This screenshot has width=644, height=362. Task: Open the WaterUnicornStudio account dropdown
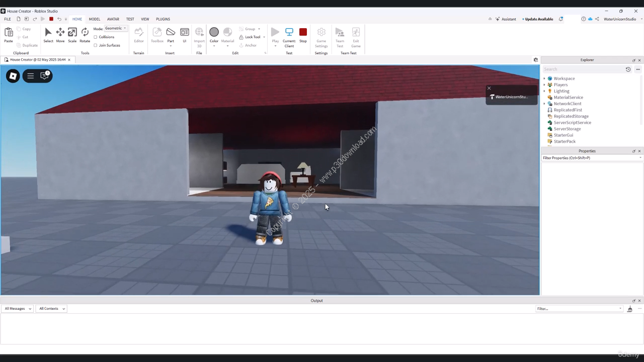(x=622, y=19)
